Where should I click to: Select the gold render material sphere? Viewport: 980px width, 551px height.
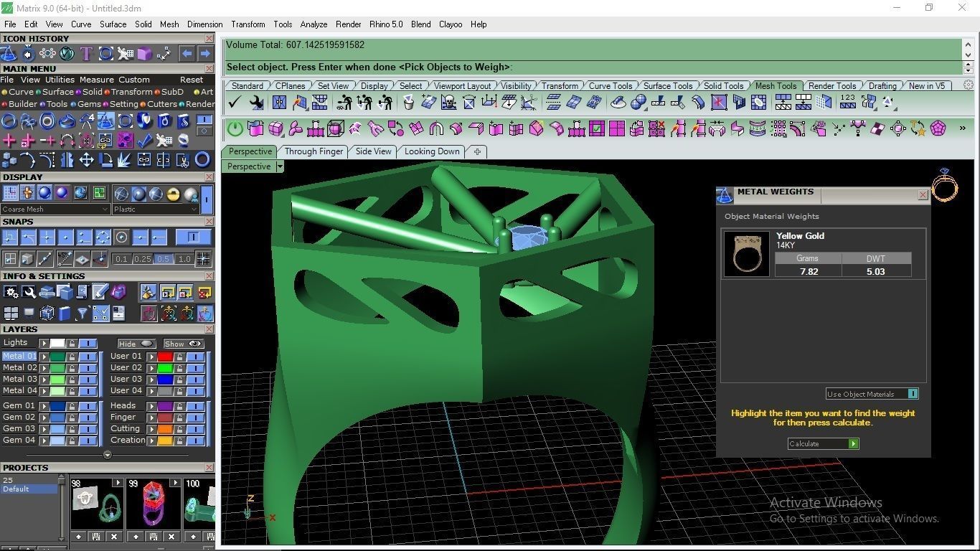point(173,194)
